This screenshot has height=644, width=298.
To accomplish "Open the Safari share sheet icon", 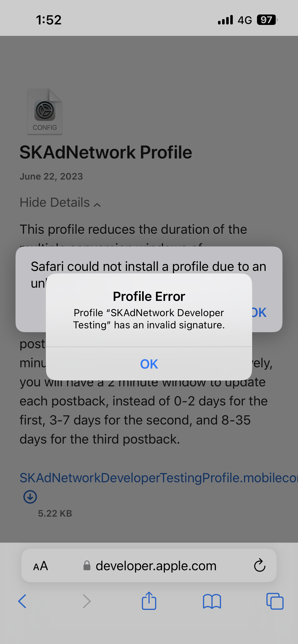I will coord(149,601).
